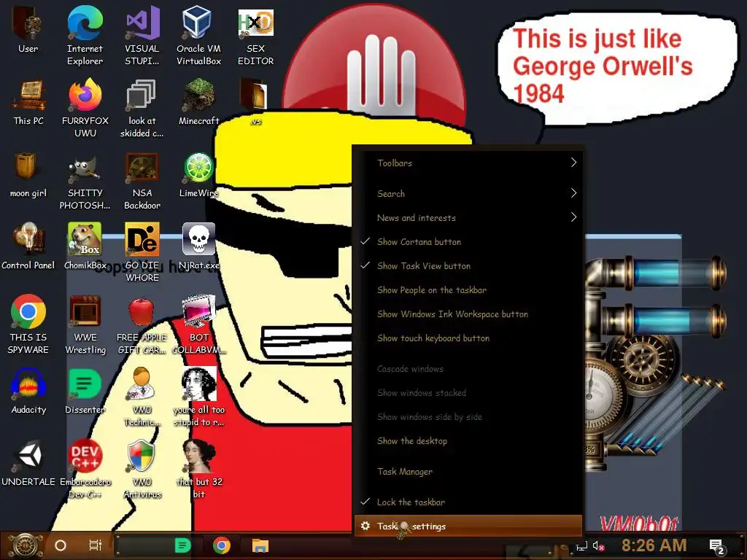Open the User folder desktop icon
This screenshot has width=747, height=560.
28,29
